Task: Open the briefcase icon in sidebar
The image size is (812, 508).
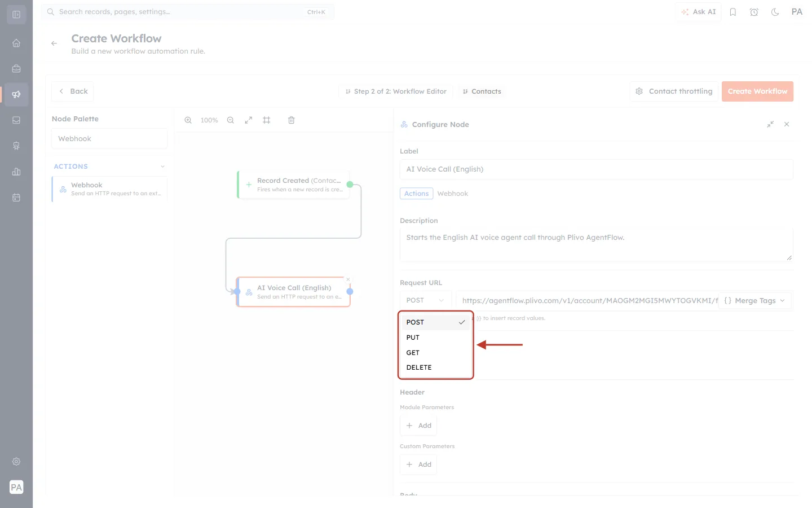Action: [x=16, y=69]
